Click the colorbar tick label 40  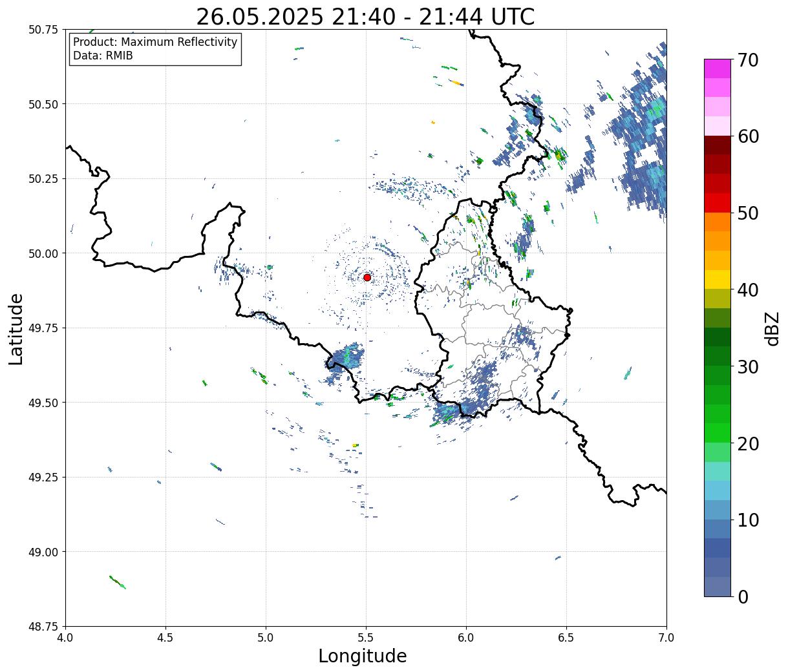tap(748, 290)
